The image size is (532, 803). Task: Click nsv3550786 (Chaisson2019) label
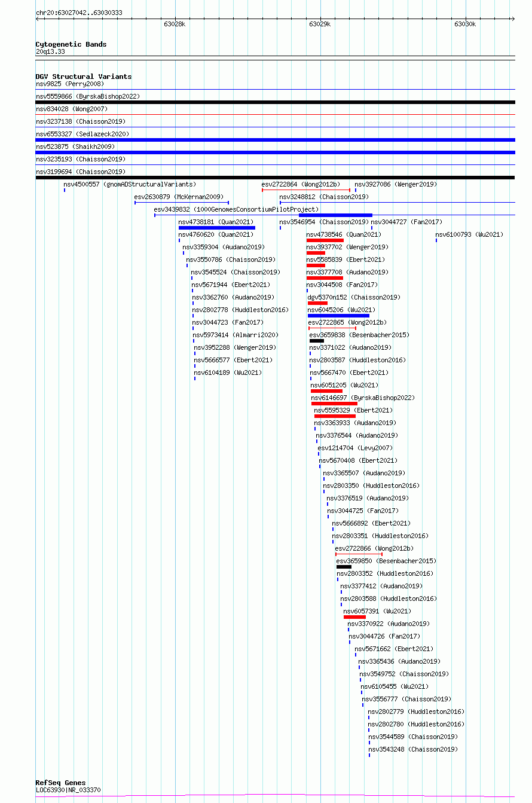point(231,259)
